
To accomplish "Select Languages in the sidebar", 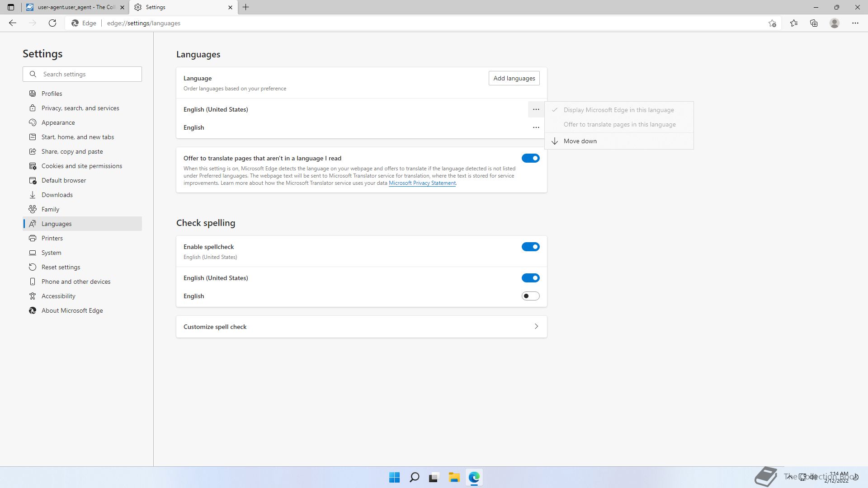I will coord(82,224).
